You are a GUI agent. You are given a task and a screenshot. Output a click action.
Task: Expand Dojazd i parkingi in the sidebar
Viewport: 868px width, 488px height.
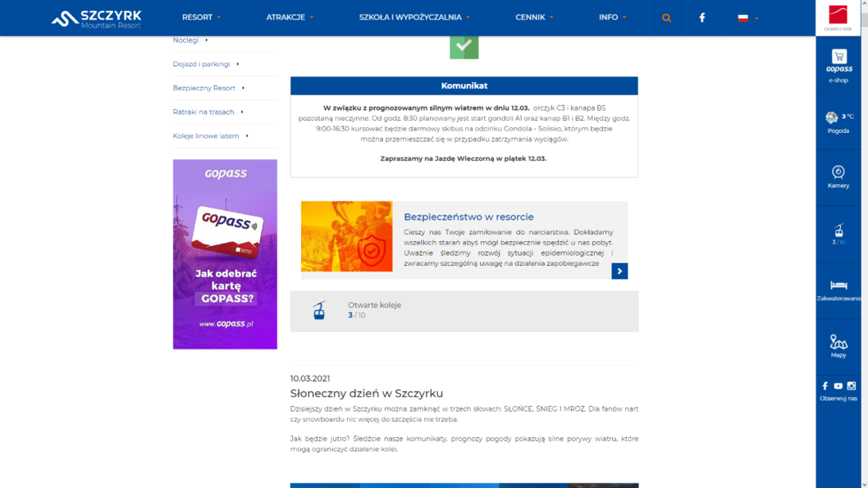206,64
